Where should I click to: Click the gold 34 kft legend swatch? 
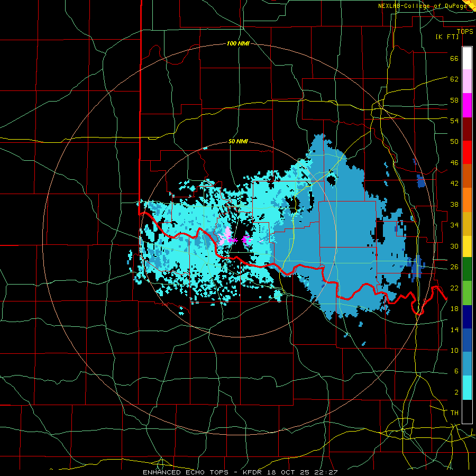467,224
